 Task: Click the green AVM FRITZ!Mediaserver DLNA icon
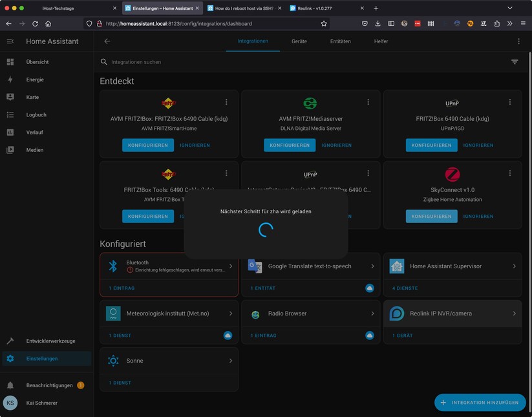(x=310, y=103)
